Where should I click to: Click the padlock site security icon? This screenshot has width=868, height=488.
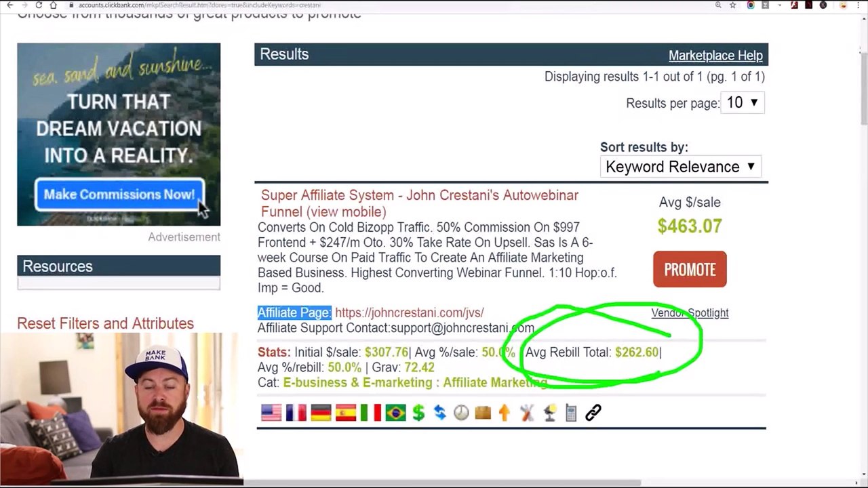[x=71, y=5]
